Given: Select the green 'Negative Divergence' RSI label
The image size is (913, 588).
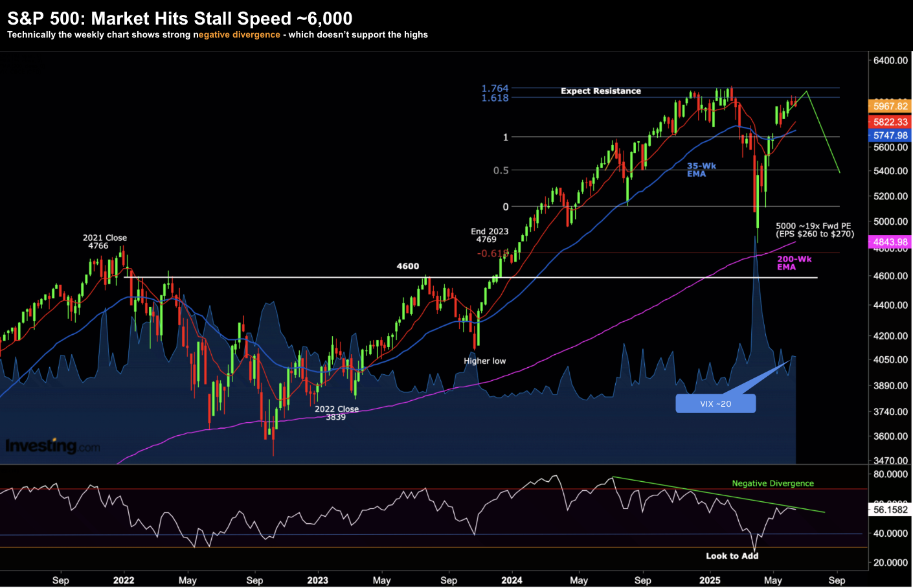Looking at the screenshot, I should point(772,483).
